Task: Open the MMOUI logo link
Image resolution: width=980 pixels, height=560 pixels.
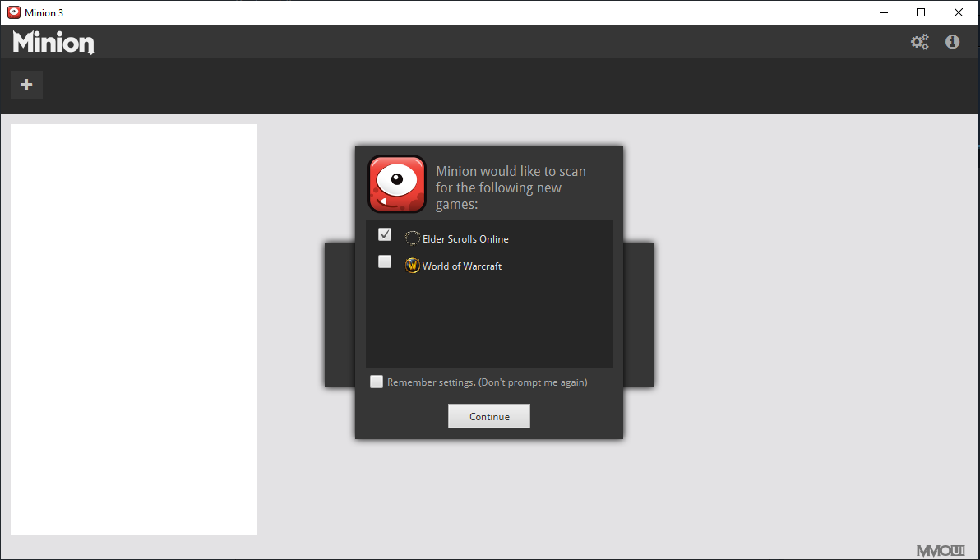Action: click(941, 551)
